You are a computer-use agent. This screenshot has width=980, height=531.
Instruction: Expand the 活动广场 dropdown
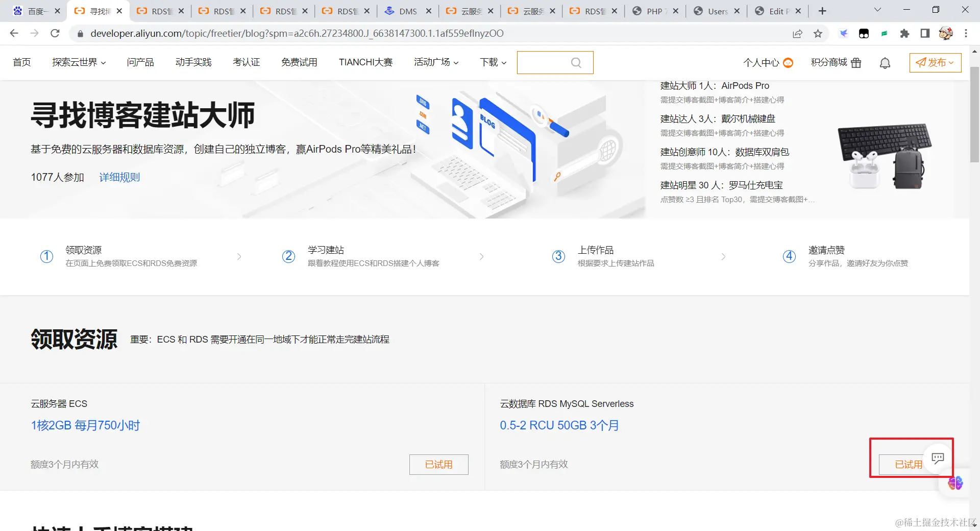[x=436, y=62]
